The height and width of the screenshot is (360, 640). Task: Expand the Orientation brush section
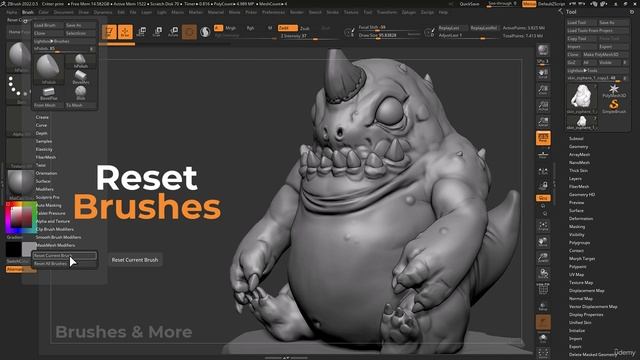47,173
